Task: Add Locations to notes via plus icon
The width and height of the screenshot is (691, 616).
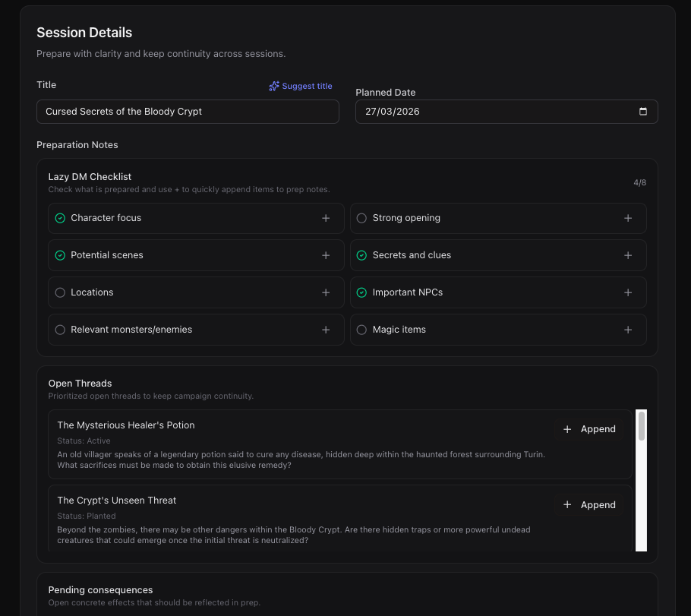Action: pos(326,292)
